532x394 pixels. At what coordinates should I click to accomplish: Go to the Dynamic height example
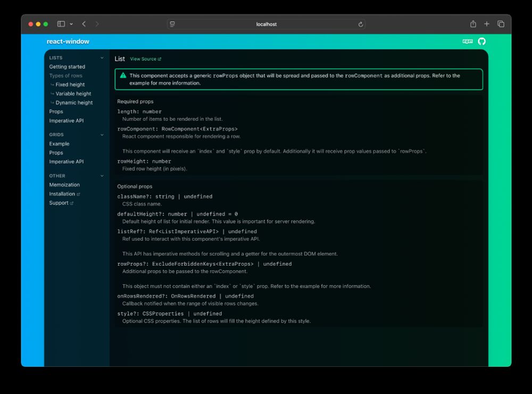tap(74, 103)
